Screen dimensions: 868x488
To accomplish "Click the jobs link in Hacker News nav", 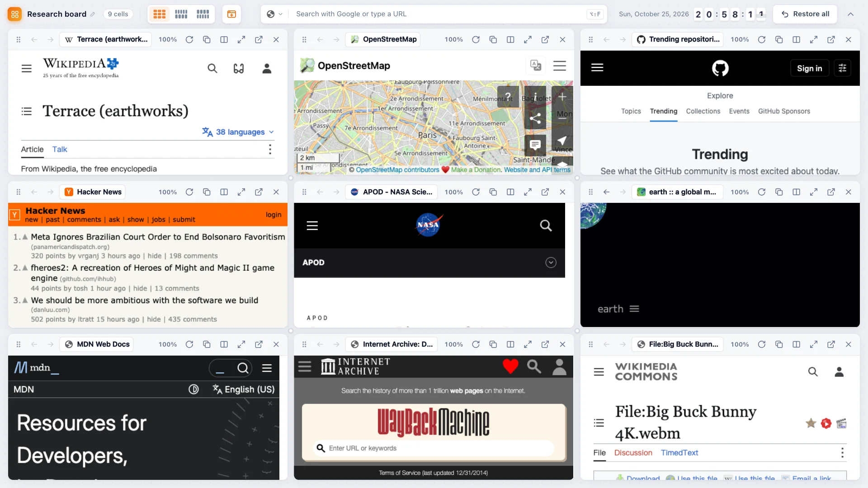I will [158, 220].
